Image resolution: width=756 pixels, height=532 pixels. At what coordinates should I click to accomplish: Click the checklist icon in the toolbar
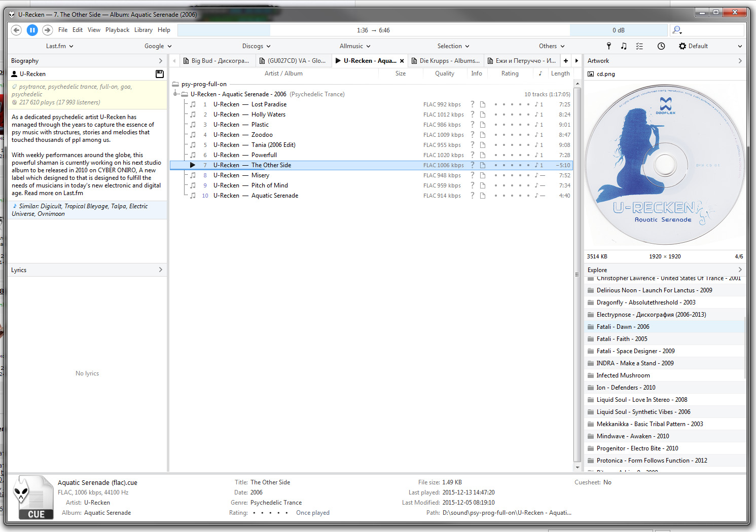pyautogui.click(x=639, y=46)
